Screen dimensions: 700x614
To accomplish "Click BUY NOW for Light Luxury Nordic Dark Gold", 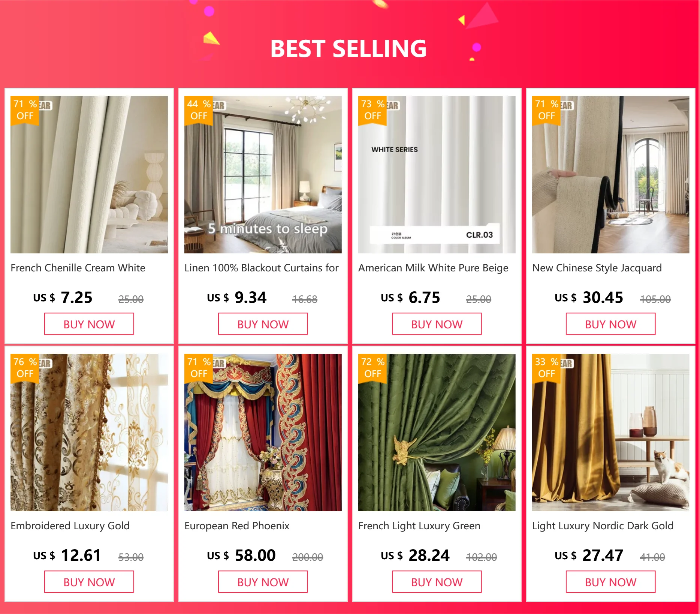I will 611,582.
